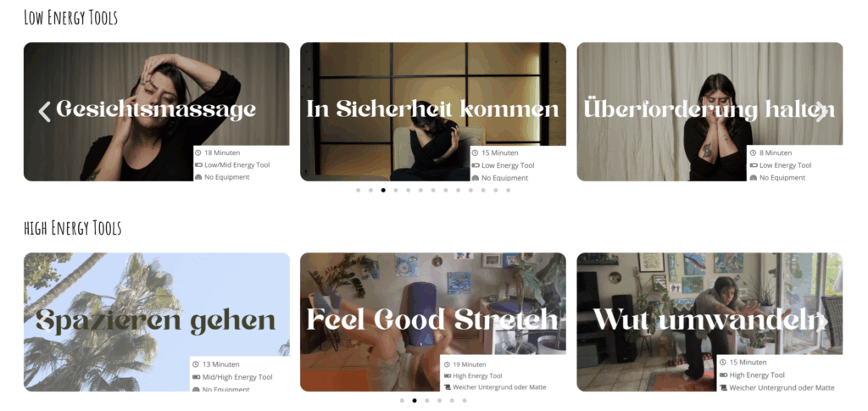Click previous arrow on Low Energy Tools carousel
868x411 pixels.
[44, 112]
